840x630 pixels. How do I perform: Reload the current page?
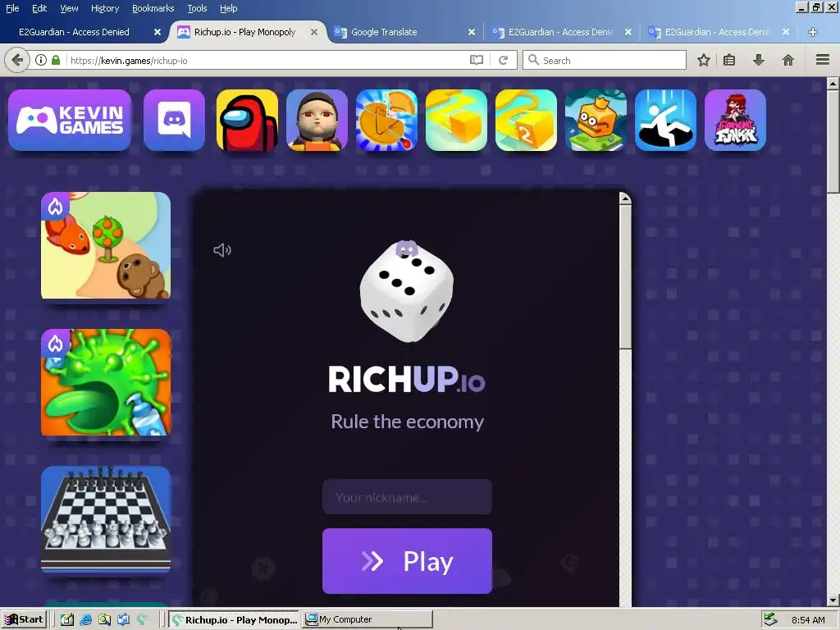coord(503,60)
